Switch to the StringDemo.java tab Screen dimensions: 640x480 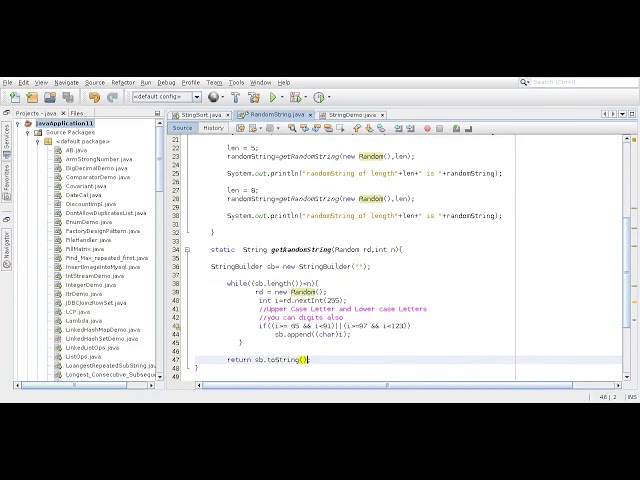[x=352, y=115]
